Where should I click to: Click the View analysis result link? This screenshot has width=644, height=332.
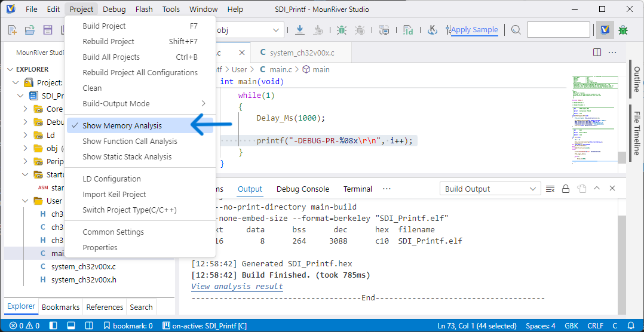(x=237, y=286)
